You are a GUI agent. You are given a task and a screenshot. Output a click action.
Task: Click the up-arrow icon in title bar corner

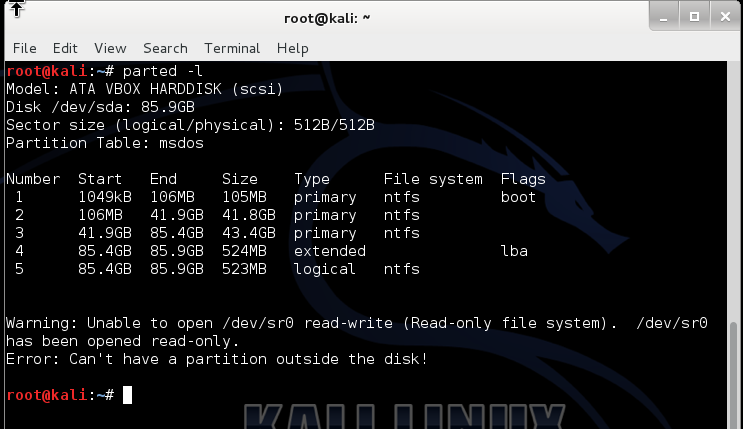[x=17, y=9]
